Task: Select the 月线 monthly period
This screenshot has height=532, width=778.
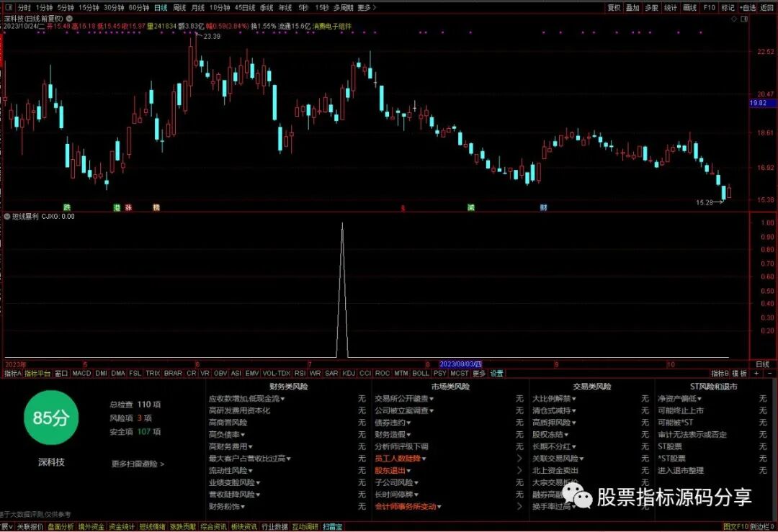Action: click(x=197, y=7)
